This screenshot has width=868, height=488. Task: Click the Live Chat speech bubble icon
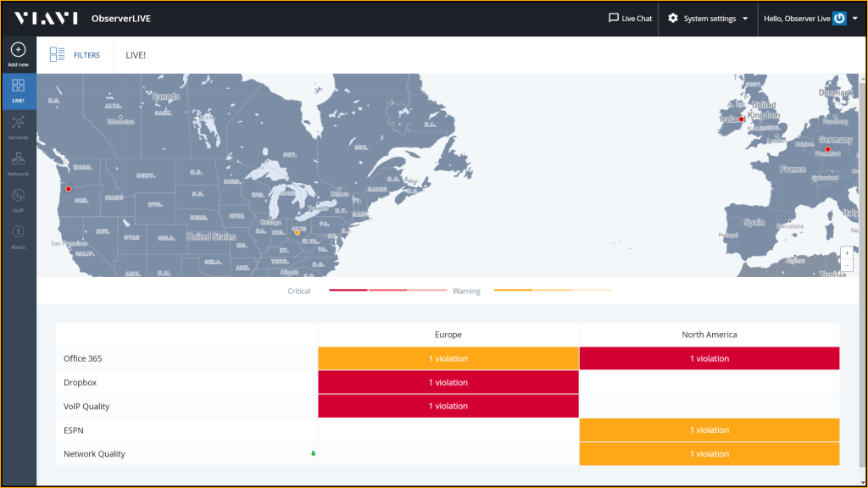click(x=614, y=18)
